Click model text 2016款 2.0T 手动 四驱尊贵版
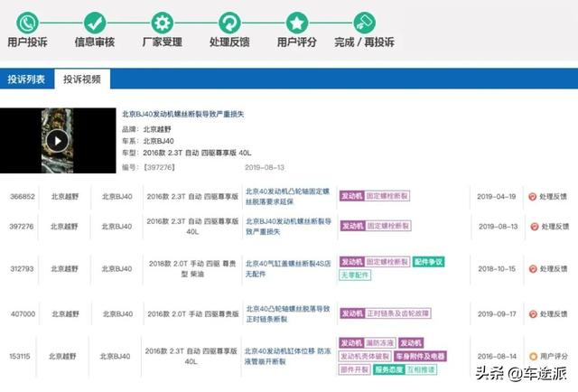The image size is (578, 392). click(193, 313)
